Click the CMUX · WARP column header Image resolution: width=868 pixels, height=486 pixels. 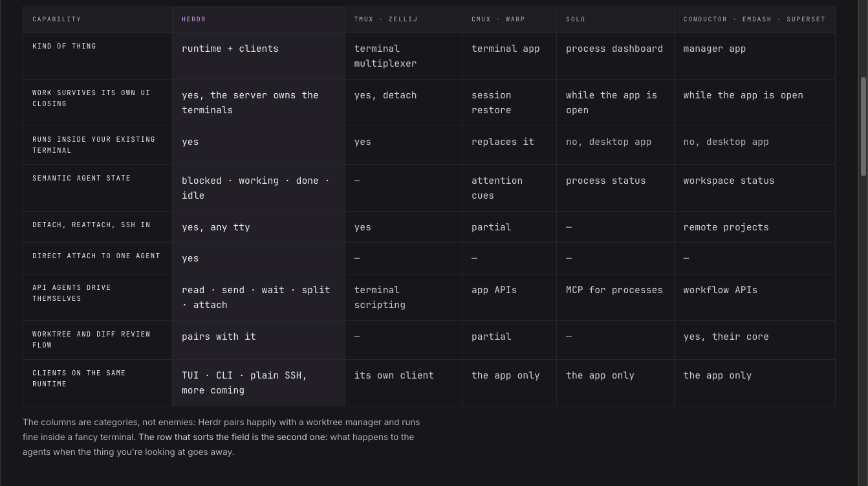click(509, 19)
